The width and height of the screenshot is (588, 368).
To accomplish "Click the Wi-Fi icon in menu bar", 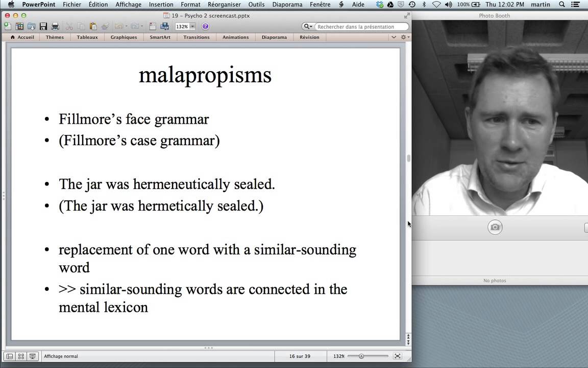I will pyautogui.click(x=436, y=5).
